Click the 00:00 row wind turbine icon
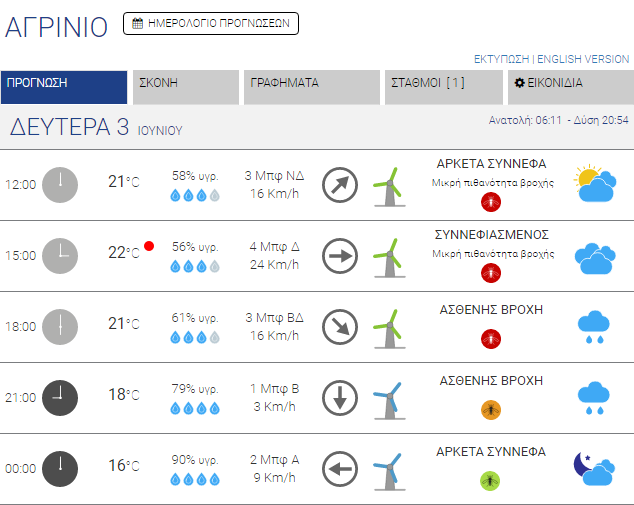This screenshot has width=634, height=505. [387, 468]
